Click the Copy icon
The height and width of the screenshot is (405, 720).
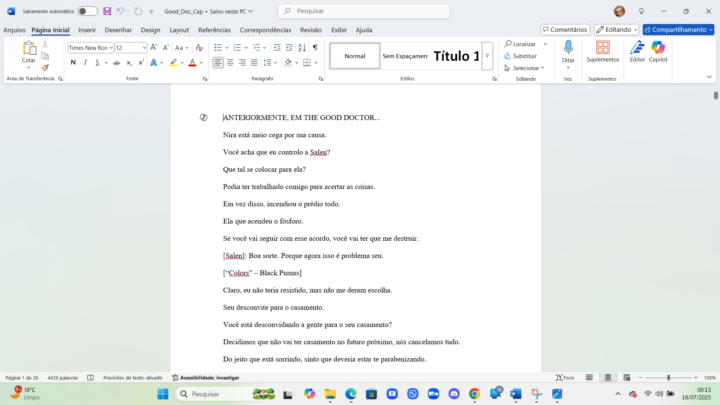coord(45,56)
